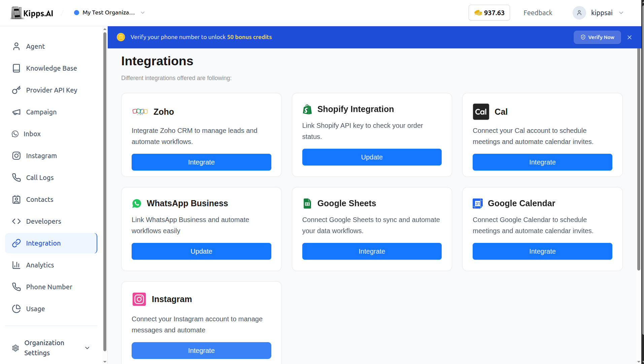Click the Agent person icon in sidebar
Image resolution: width=644 pixels, height=364 pixels.
(x=16, y=46)
